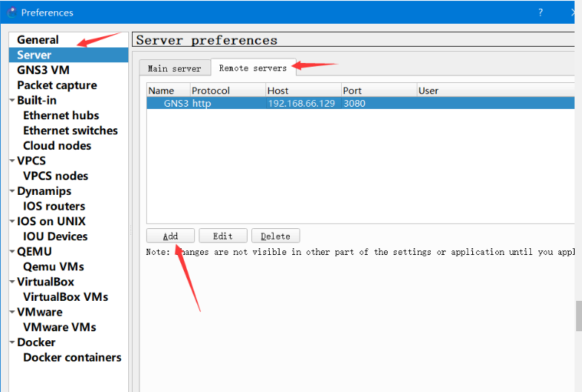Screen dimensions: 582x392
Task: Select the Docker category
Action: pos(36,342)
